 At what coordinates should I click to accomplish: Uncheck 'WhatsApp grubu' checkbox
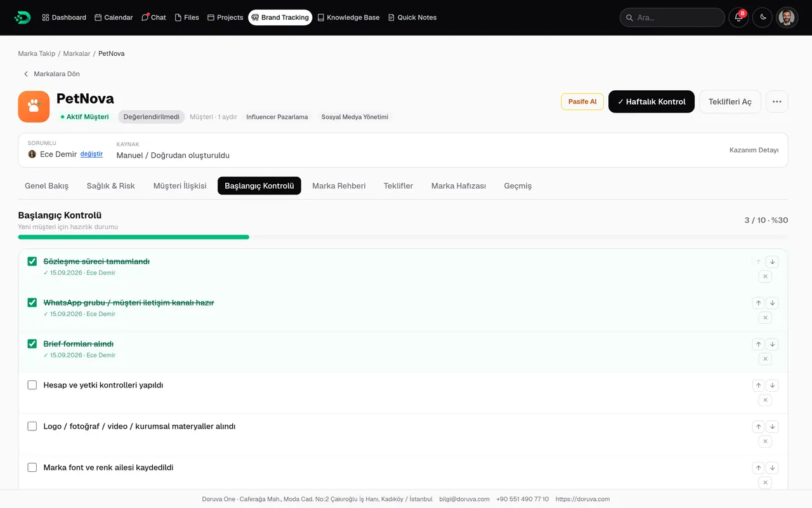32,302
